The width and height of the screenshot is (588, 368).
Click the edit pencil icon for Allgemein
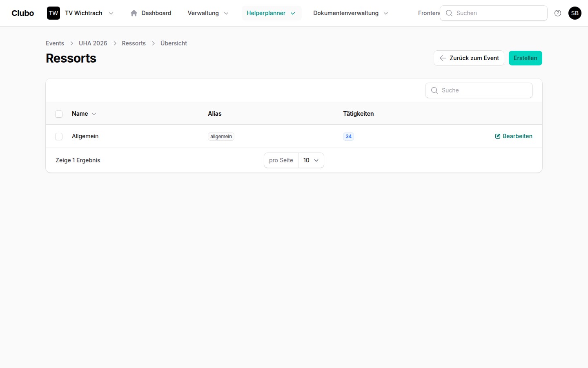498,136
